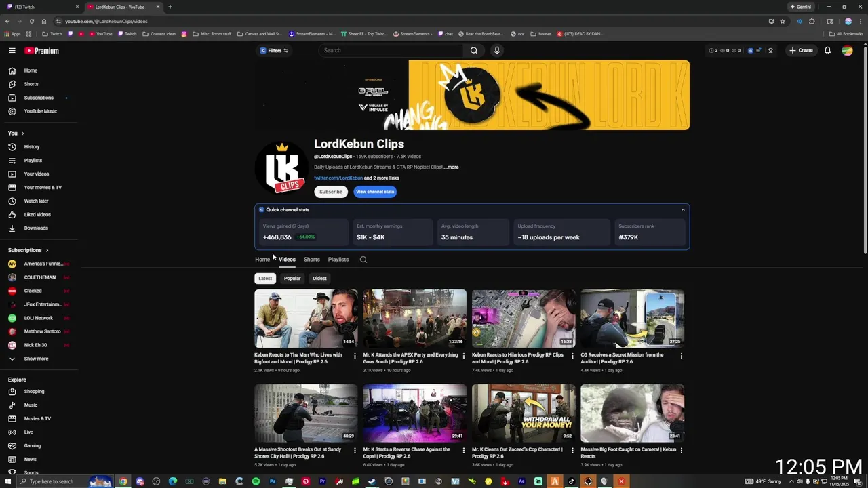This screenshot has width=868, height=488.
Task: Click the Gemini button in the title bar
Action: pos(801,7)
